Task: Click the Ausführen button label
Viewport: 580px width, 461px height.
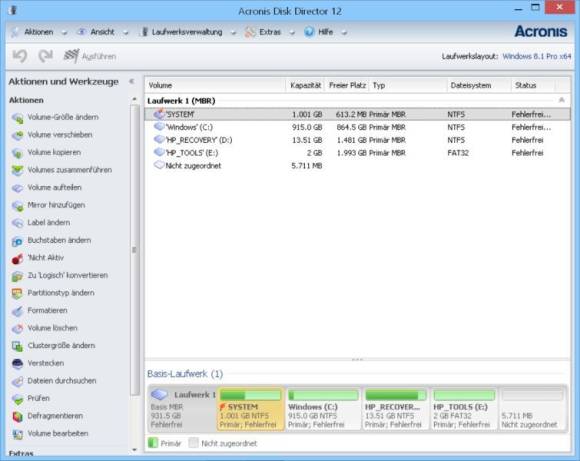Action: [99, 57]
